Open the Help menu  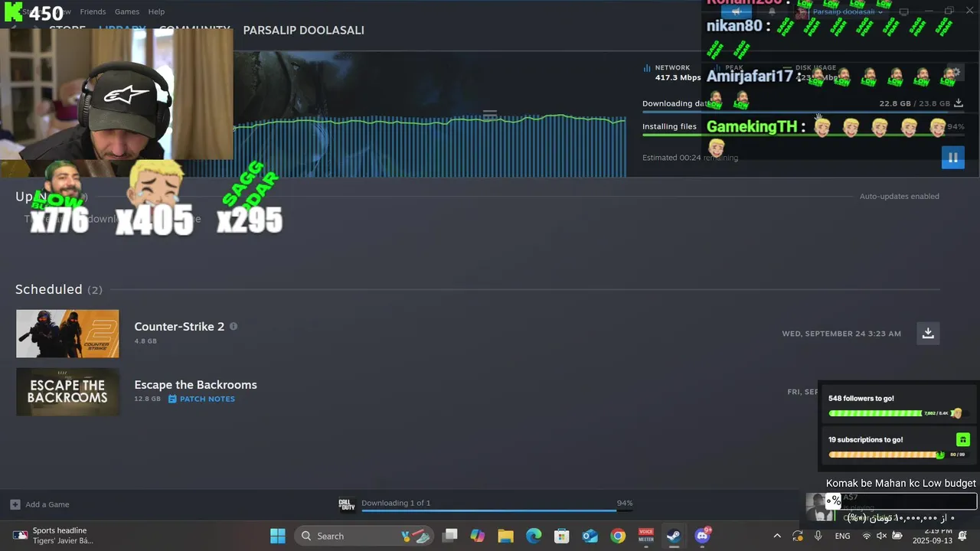coord(156,11)
